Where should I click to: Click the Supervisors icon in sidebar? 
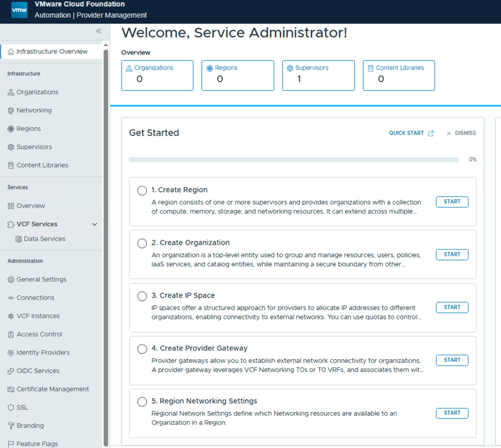(11, 147)
